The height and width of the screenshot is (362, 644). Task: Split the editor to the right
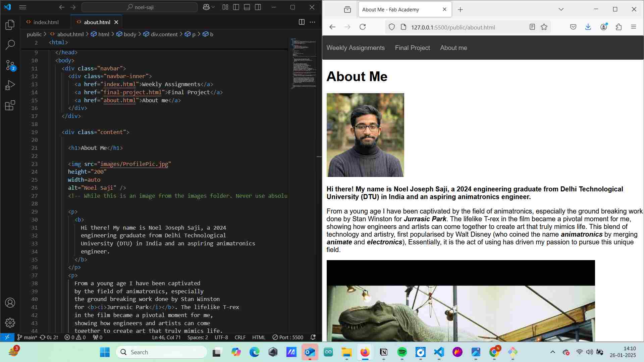coord(302,22)
